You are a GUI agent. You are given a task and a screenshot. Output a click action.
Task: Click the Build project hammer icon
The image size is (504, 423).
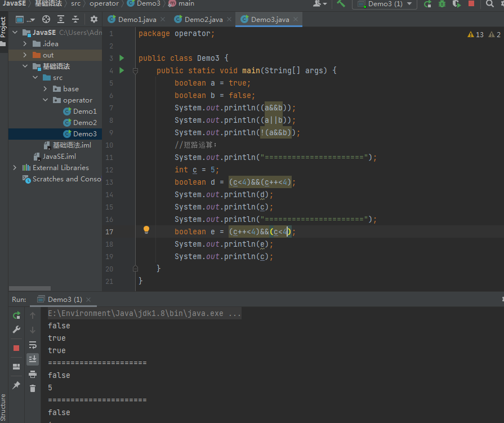click(341, 4)
